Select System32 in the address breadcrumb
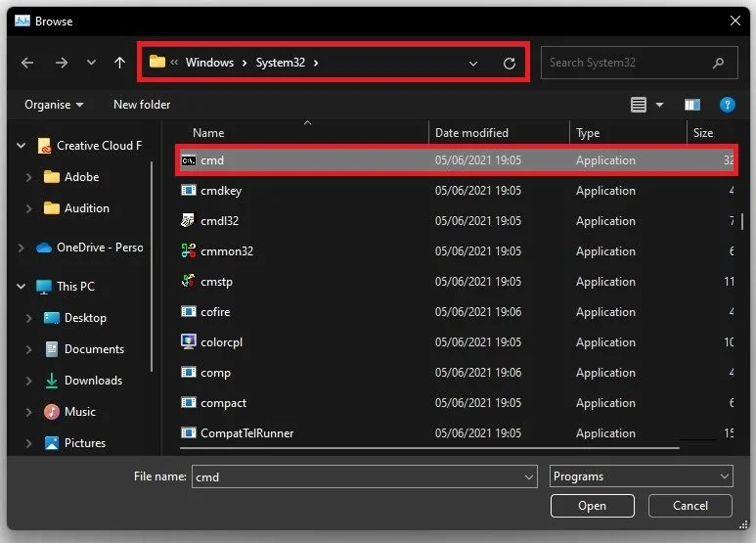 tap(280, 63)
